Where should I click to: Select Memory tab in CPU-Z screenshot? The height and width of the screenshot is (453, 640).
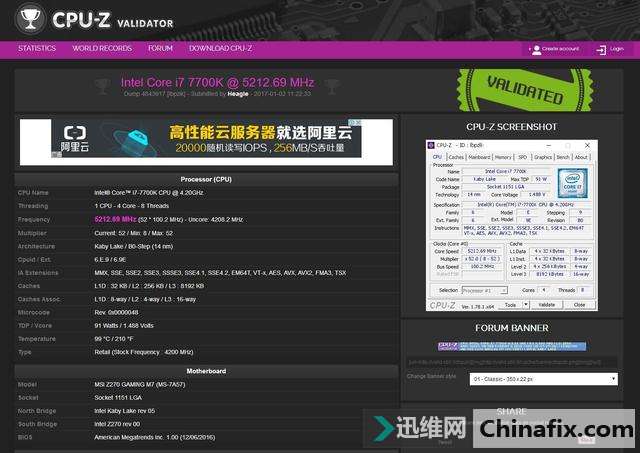[503, 157]
